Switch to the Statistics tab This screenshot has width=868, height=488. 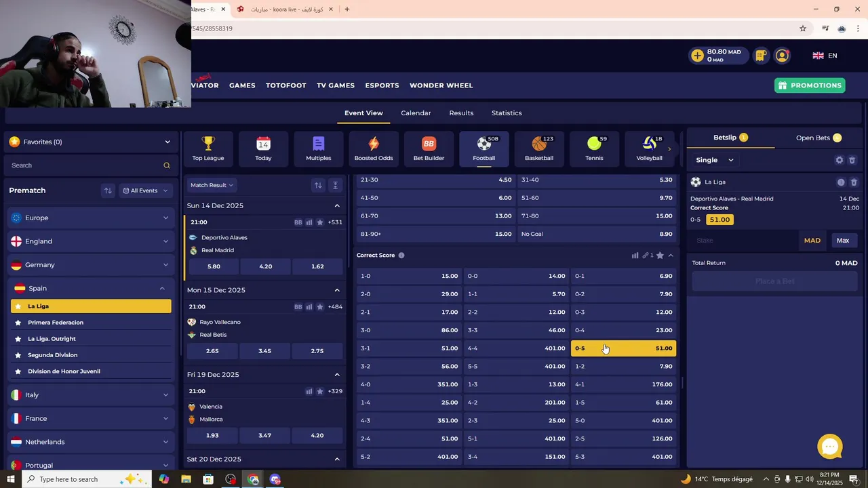click(507, 113)
